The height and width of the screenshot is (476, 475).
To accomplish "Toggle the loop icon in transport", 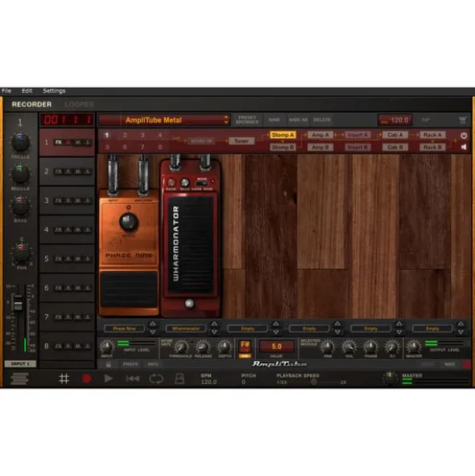I will 156,379.
